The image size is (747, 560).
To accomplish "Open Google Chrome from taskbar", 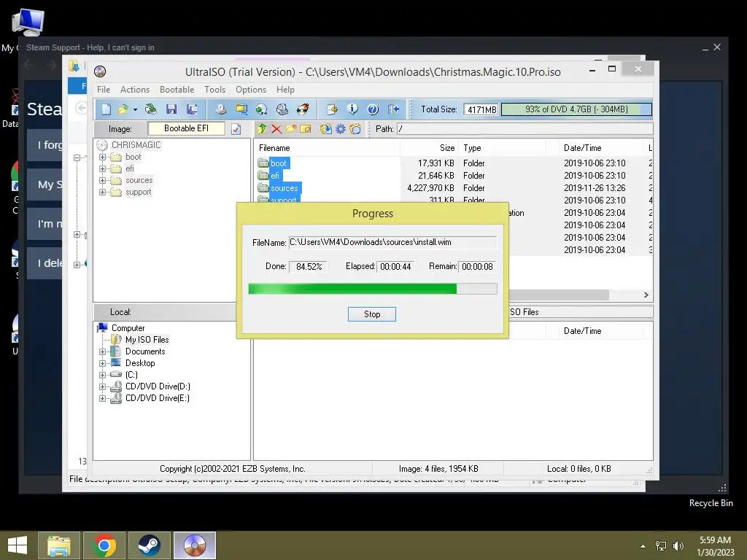I will pos(104,545).
